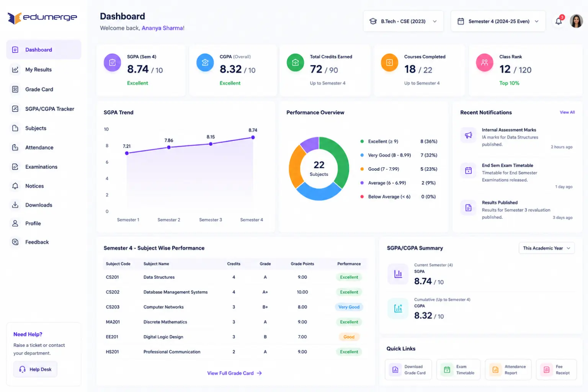
Task: Open the B.Tech - CSE (2023) dropdown
Action: (x=403, y=21)
